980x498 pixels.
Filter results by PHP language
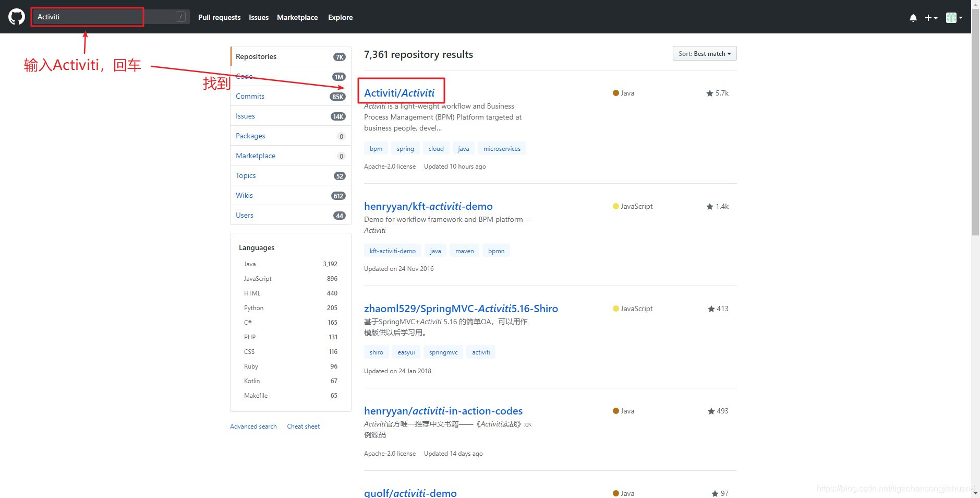(x=291, y=337)
